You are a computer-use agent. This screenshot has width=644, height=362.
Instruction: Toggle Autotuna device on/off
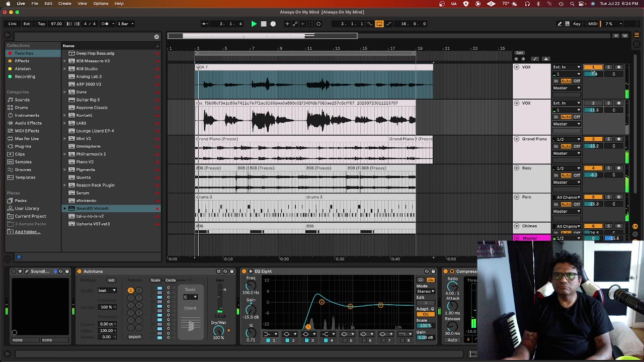point(79,271)
